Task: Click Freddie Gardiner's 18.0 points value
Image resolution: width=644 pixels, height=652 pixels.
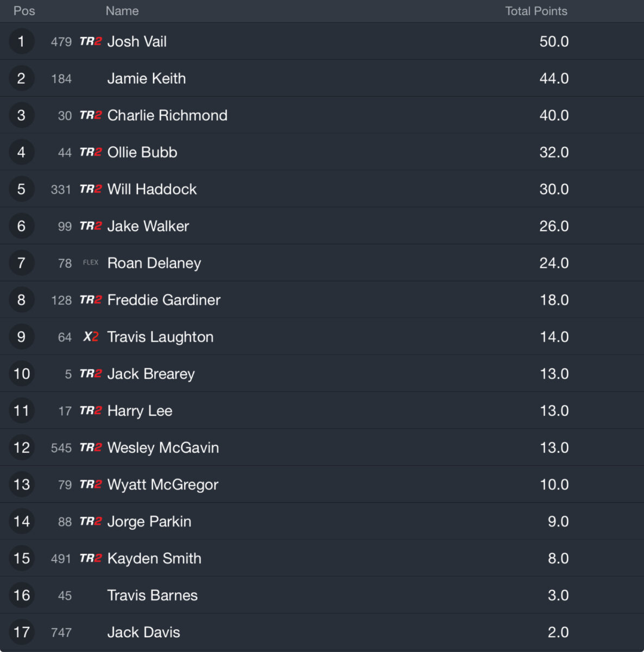Action: (x=554, y=300)
